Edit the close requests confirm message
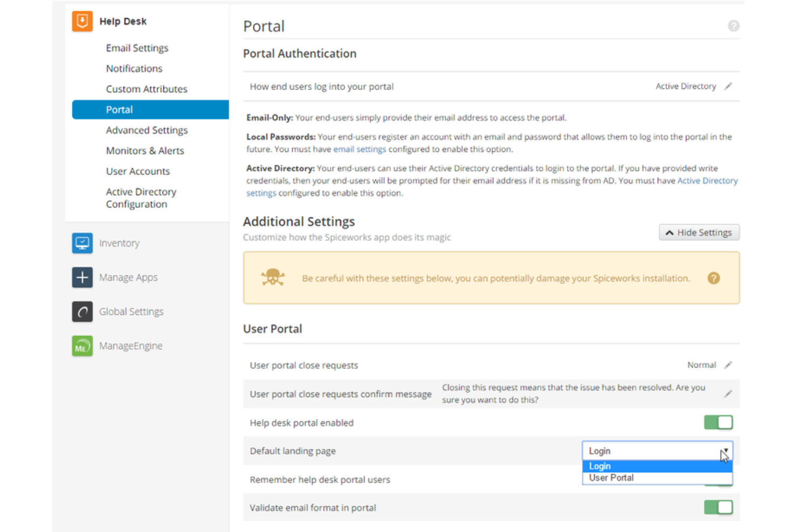 [x=728, y=394]
